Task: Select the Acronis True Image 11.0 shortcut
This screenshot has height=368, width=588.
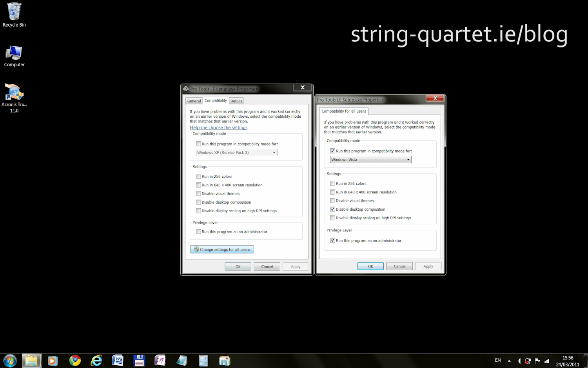Action: [14, 98]
